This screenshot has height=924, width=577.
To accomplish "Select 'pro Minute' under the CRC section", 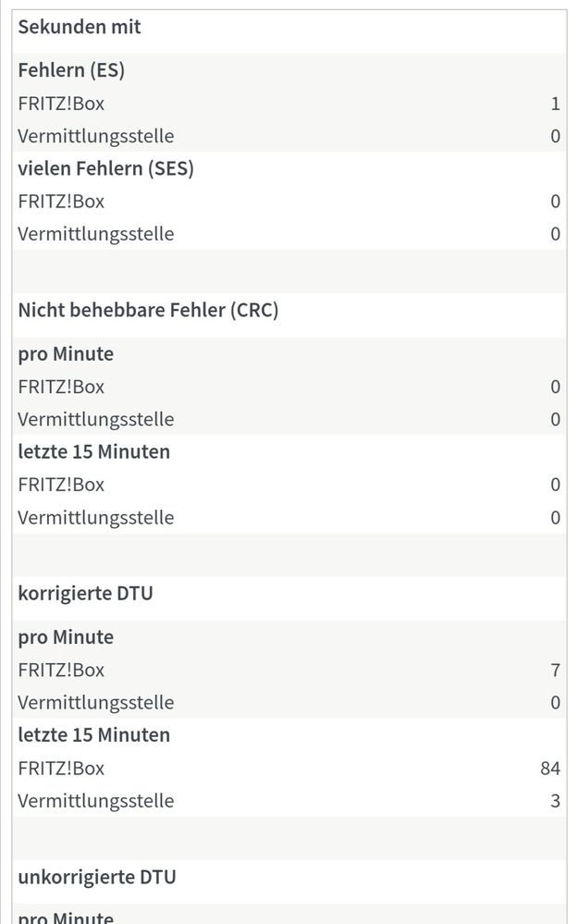I will pyautogui.click(x=66, y=354).
